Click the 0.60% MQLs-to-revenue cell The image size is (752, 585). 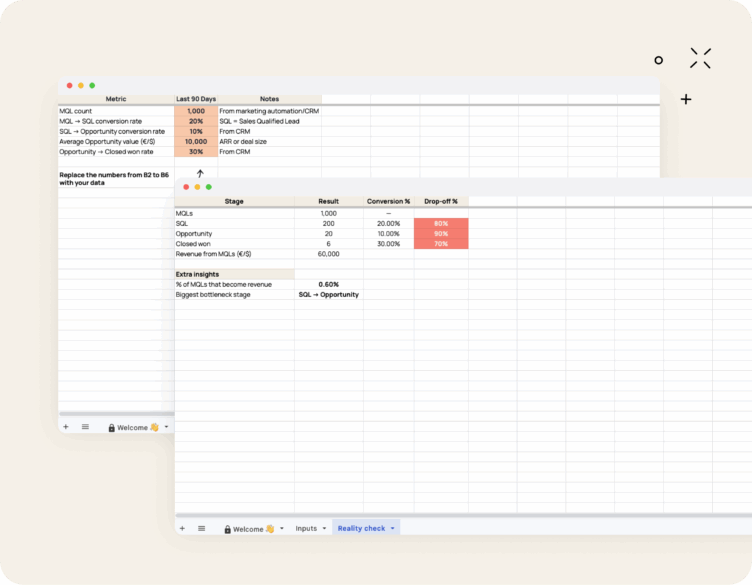[328, 284]
